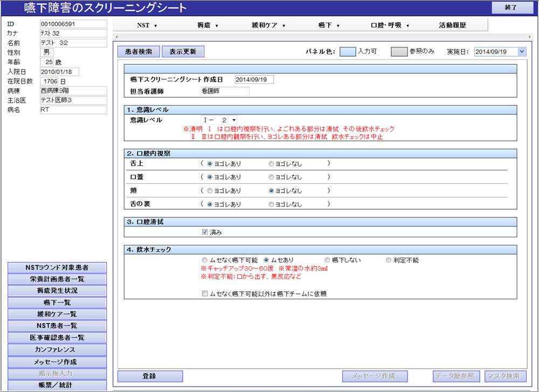Select ヨゴレあり for 舌上
539x392 pixels.
click(x=210, y=164)
